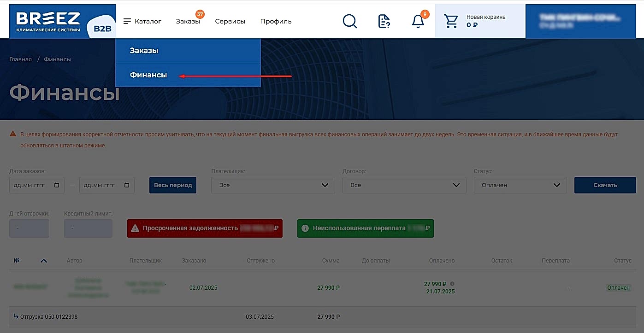Open calendar picker in start date field
This screenshot has height=333, width=644.
coord(57,185)
